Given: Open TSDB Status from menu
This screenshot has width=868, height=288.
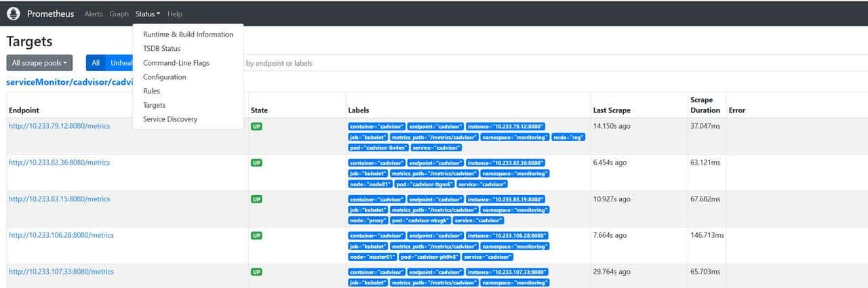Looking at the screenshot, I should (x=188, y=49).
